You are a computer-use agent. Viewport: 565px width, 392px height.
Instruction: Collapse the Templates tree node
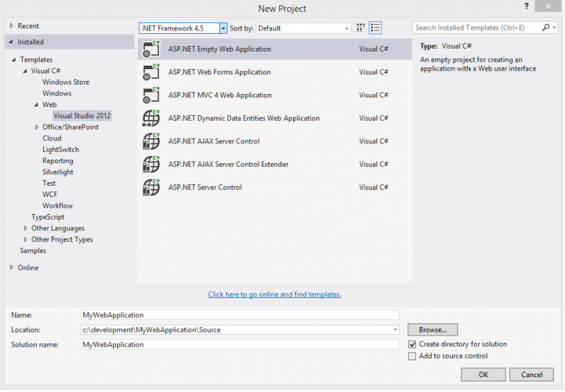coord(13,60)
